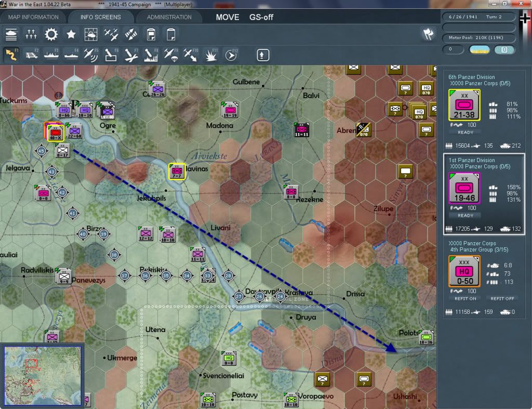
Task: Select the black 11-11 SS unit
Action: click(301, 130)
